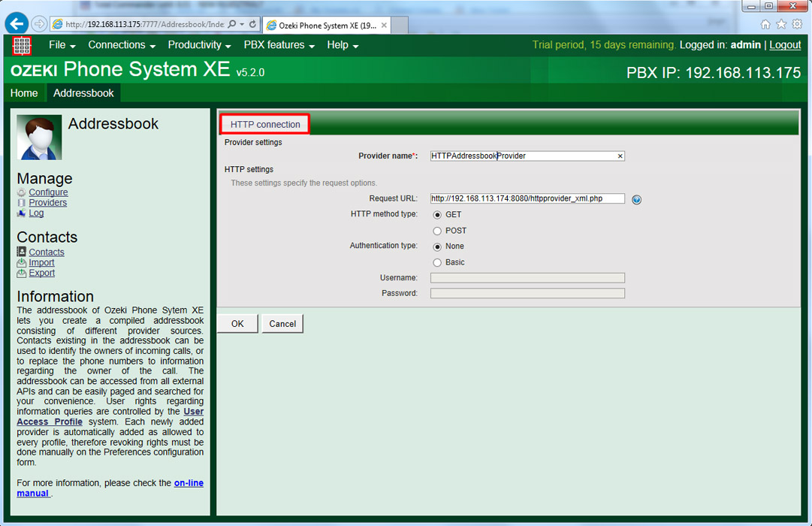
Task: Click the Export icon in sidebar
Action: click(x=21, y=273)
